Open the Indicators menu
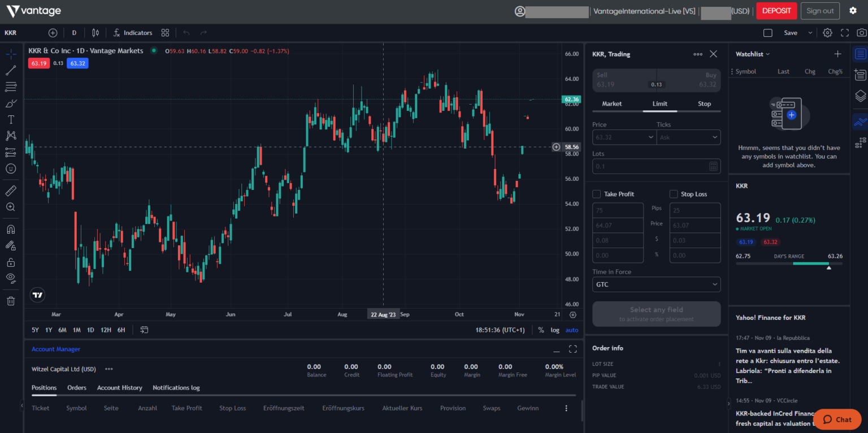 click(x=133, y=33)
